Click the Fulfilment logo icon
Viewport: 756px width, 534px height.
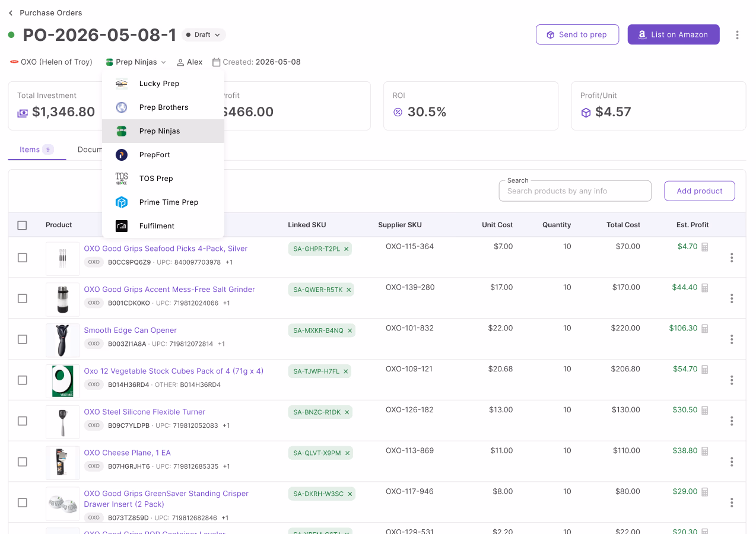122,226
